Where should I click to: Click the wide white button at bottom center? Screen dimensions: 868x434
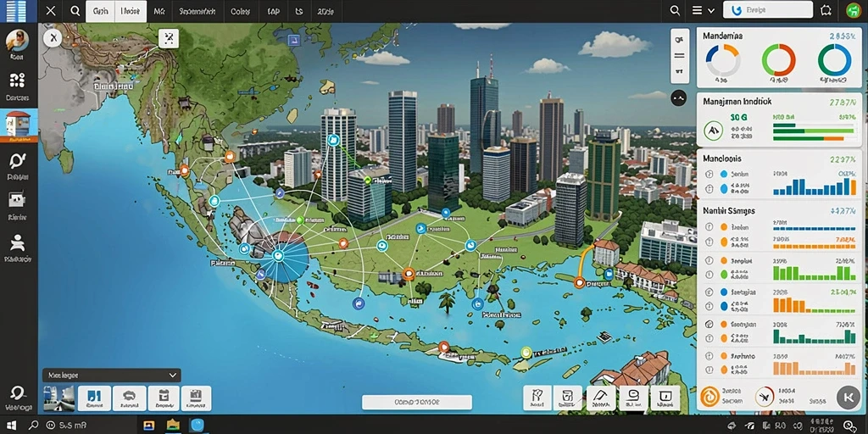point(417,402)
